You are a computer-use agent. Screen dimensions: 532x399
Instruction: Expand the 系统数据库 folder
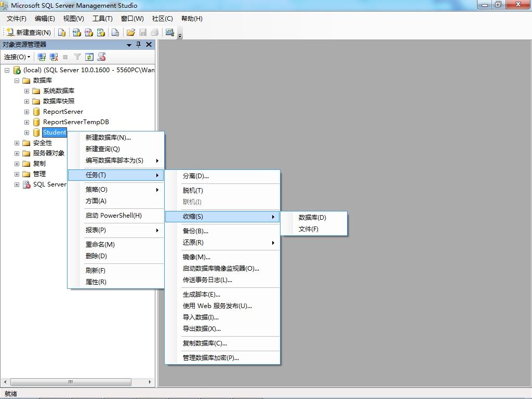coord(26,91)
